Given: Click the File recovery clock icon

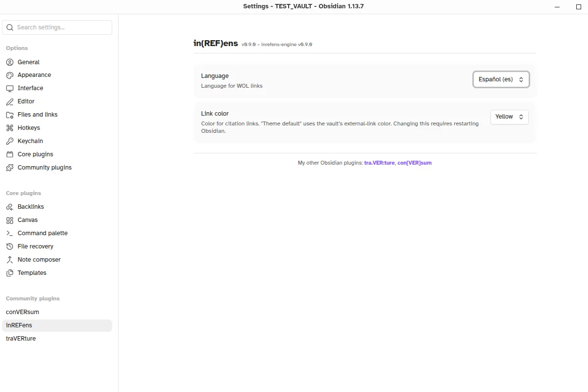Looking at the screenshot, I should [10, 247].
